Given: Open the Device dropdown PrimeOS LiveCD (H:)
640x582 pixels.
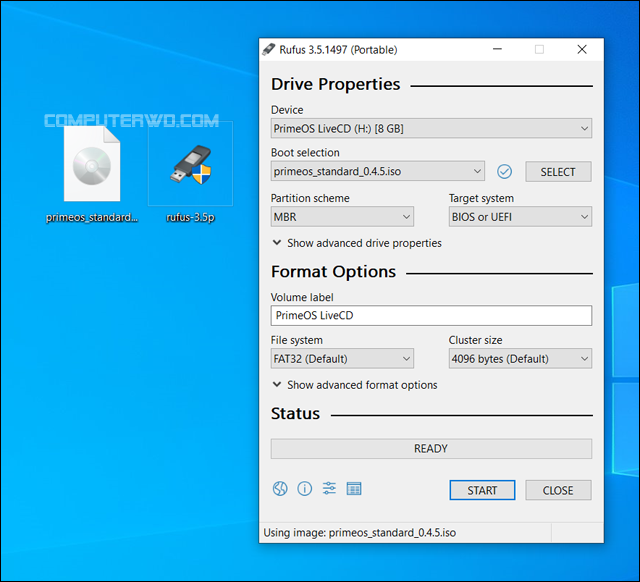Looking at the screenshot, I should point(431,129).
